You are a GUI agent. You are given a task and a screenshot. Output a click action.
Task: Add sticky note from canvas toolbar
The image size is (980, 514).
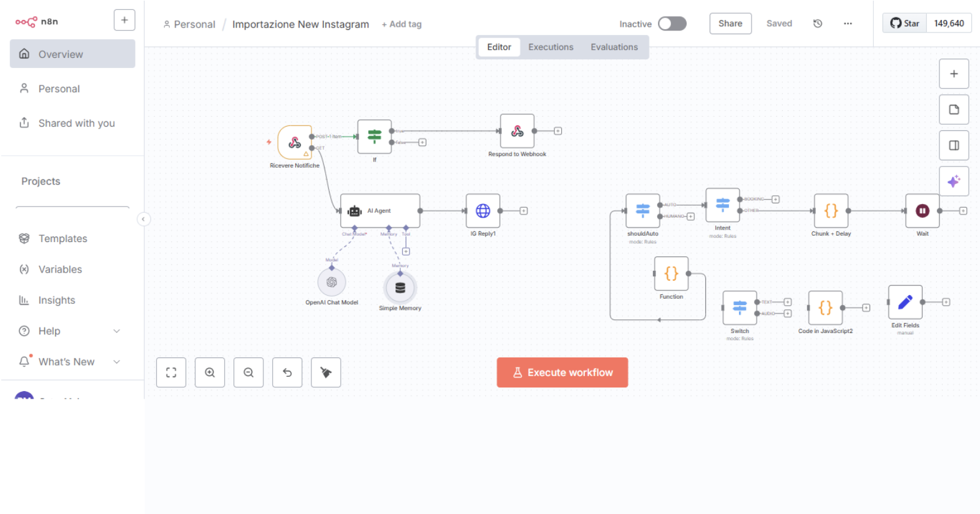click(954, 110)
